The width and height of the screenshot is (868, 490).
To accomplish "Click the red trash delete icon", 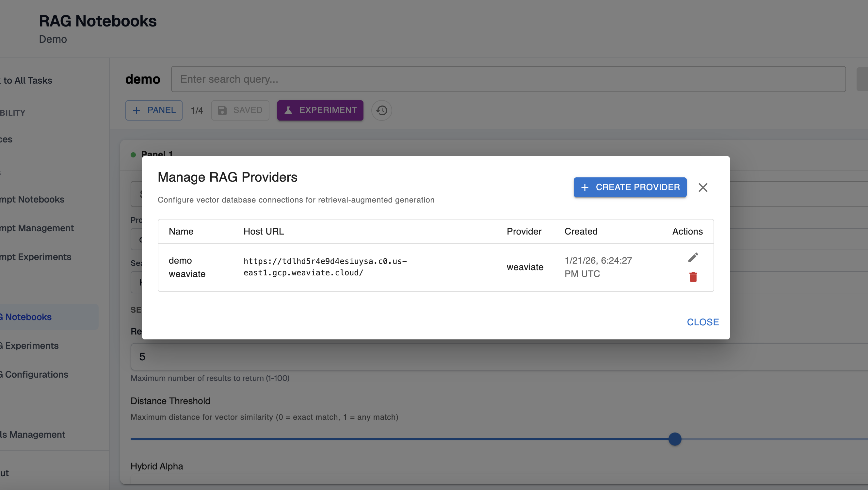I will coord(693,277).
